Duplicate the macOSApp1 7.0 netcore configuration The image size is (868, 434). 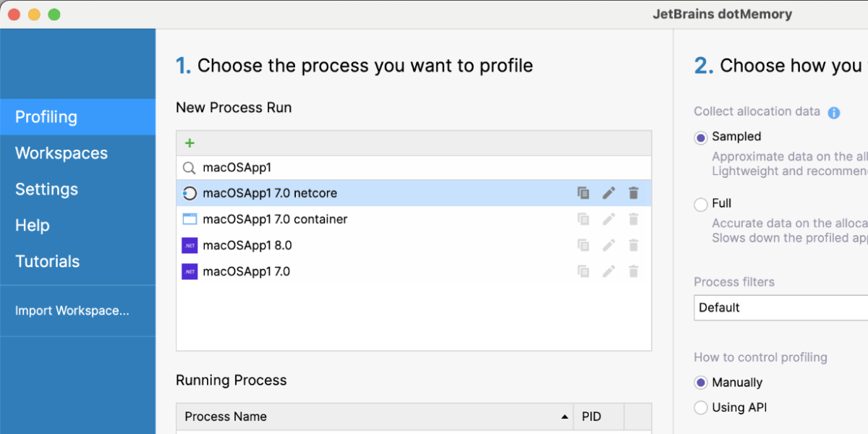[583, 193]
